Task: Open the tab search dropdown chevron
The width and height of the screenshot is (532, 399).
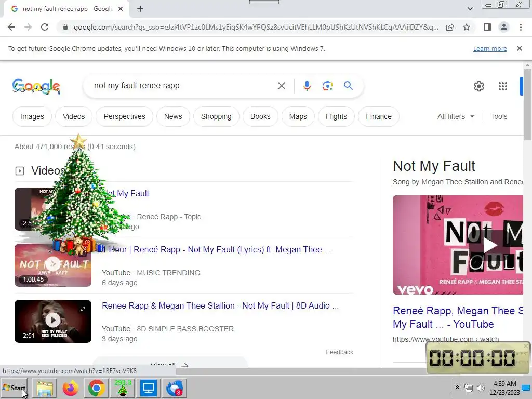Action: [x=470, y=9]
